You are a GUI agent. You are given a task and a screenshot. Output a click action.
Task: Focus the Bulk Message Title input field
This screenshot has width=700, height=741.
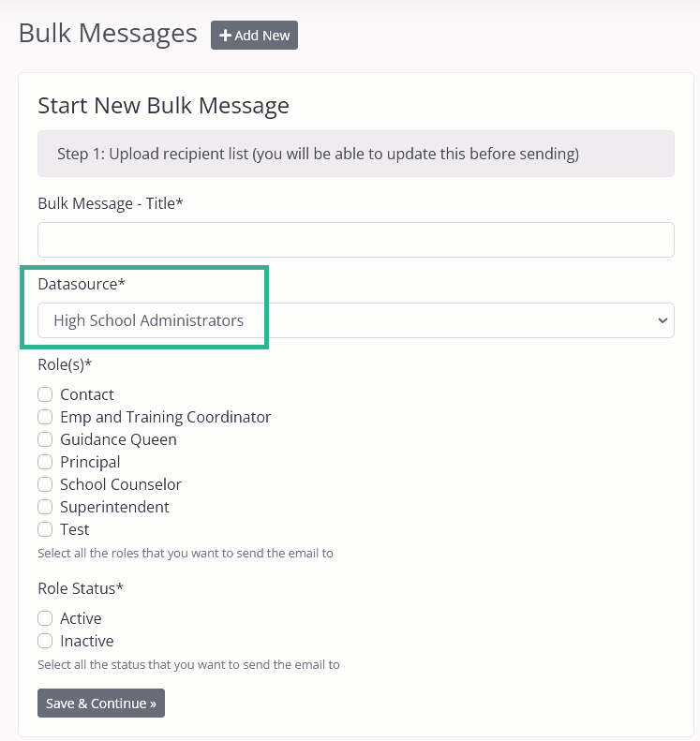[356, 240]
